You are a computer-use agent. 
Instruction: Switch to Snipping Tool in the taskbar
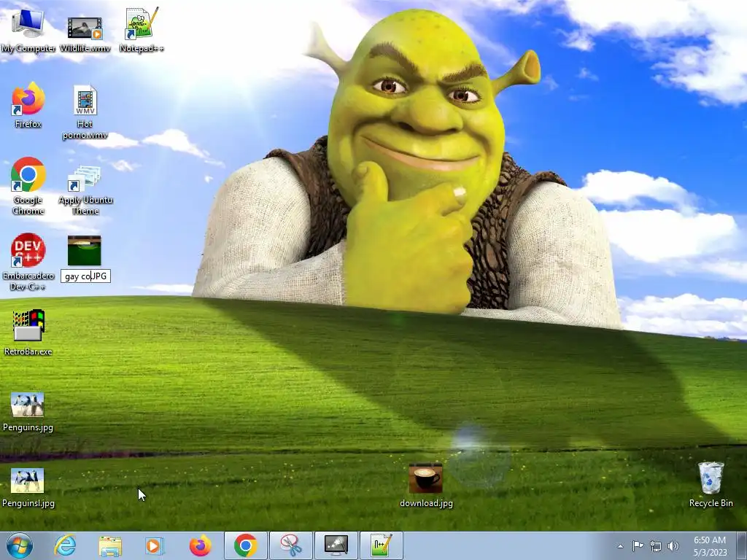click(x=291, y=545)
